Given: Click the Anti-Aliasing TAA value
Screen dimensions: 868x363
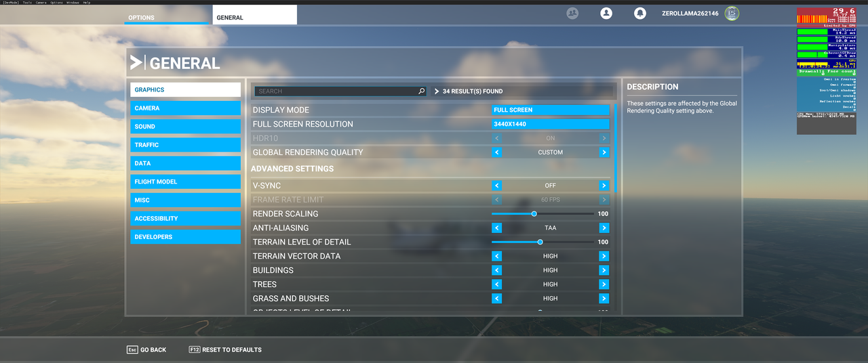Looking at the screenshot, I should [x=551, y=228].
